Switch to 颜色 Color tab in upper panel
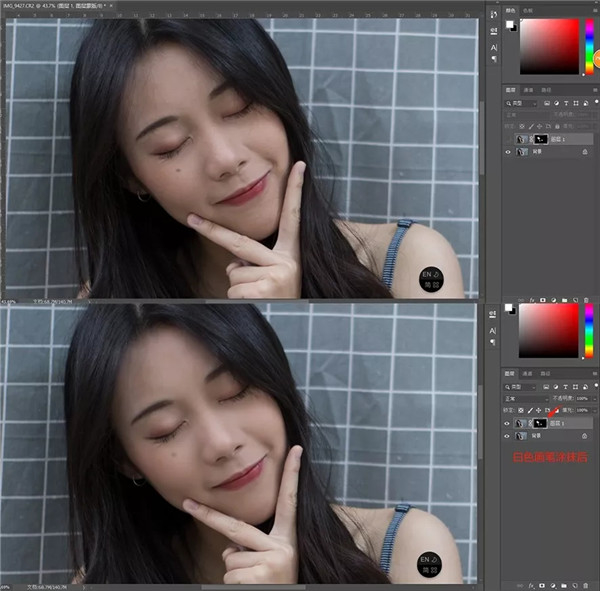The width and height of the screenshot is (600, 591). point(510,11)
